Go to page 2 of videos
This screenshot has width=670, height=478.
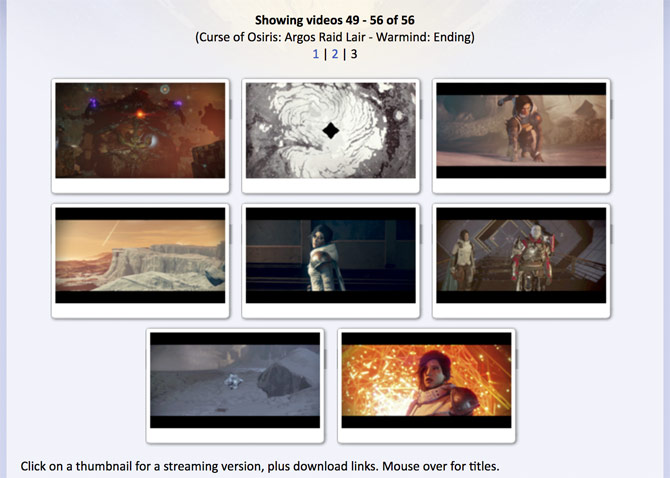(335, 54)
